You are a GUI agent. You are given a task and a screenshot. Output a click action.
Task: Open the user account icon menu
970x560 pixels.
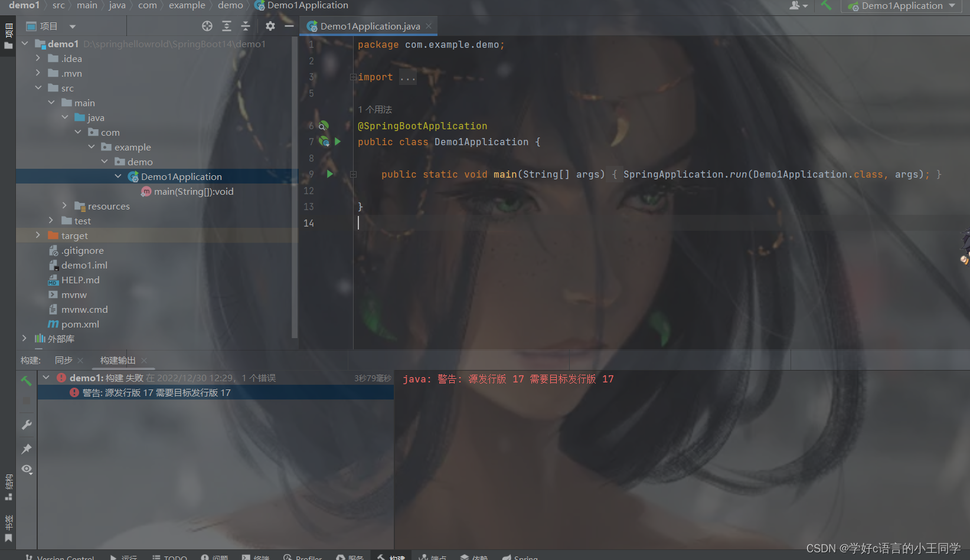[798, 5]
